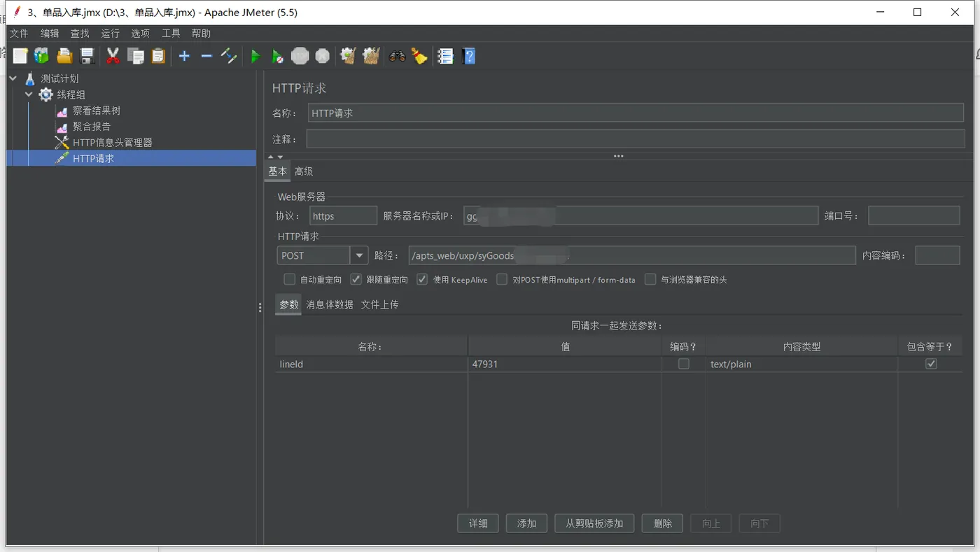The height and width of the screenshot is (552, 980).
Task: Click the Stop test icon
Action: tap(300, 56)
